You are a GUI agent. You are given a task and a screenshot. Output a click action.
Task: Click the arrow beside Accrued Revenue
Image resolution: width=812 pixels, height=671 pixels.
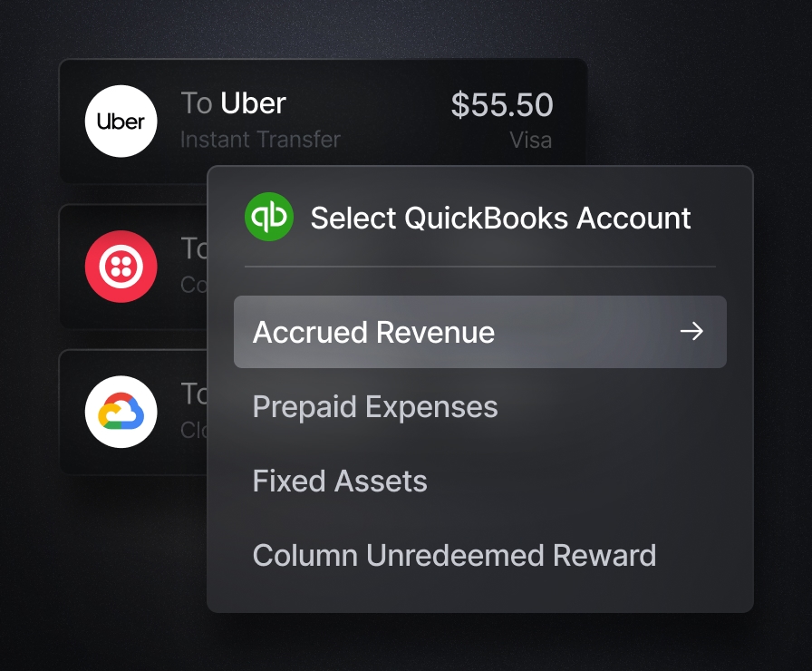(x=691, y=331)
